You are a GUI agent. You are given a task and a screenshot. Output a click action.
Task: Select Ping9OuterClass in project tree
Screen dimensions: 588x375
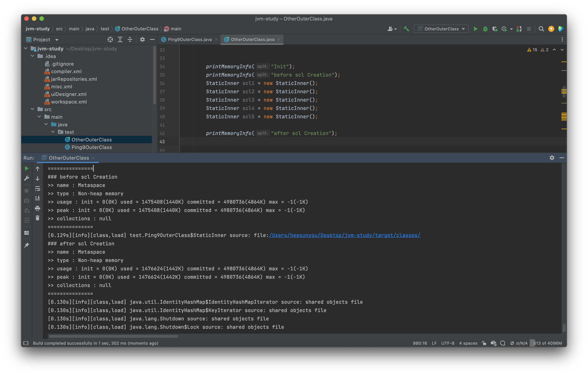pos(91,147)
